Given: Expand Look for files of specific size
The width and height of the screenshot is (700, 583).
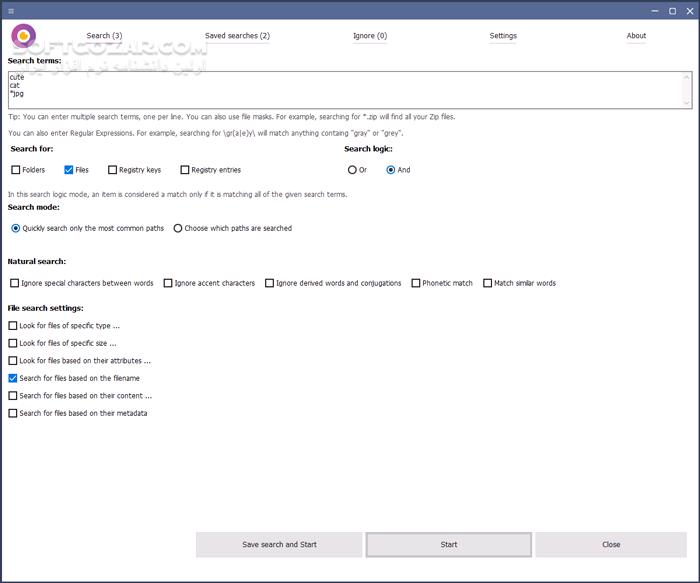Looking at the screenshot, I should (13, 343).
